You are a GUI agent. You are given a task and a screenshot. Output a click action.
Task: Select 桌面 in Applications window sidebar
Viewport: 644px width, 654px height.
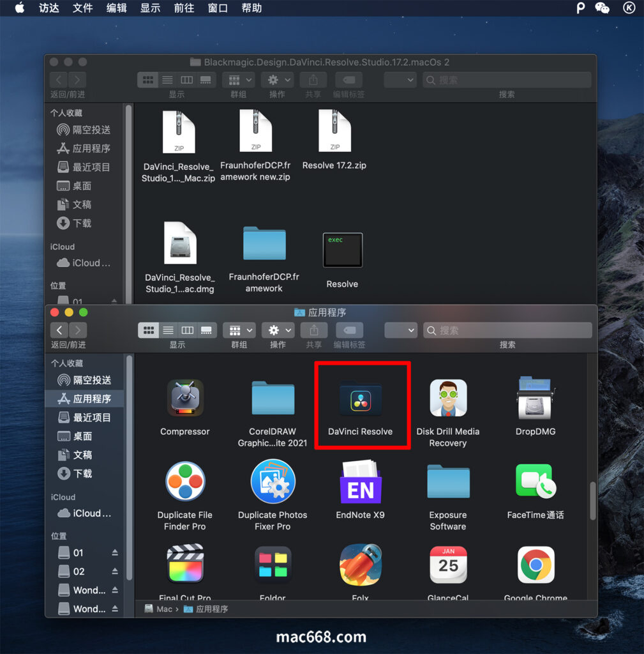(85, 436)
